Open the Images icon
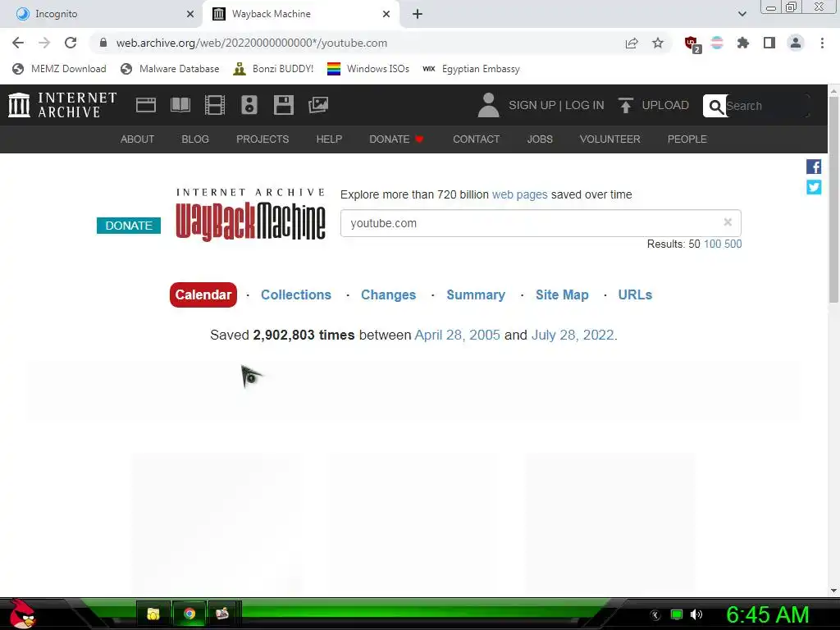Viewport: 840px width, 630px height. coord(318,105)
